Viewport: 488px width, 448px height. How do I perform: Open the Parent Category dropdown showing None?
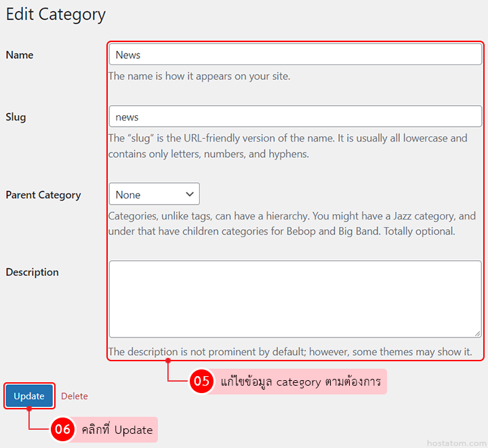[154, 195]
